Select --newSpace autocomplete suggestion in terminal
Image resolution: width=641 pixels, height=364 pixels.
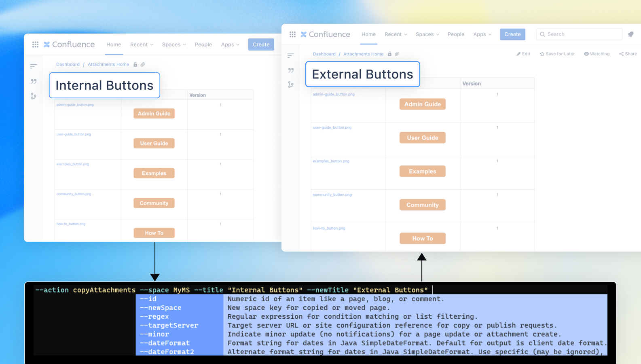point(371,308)
